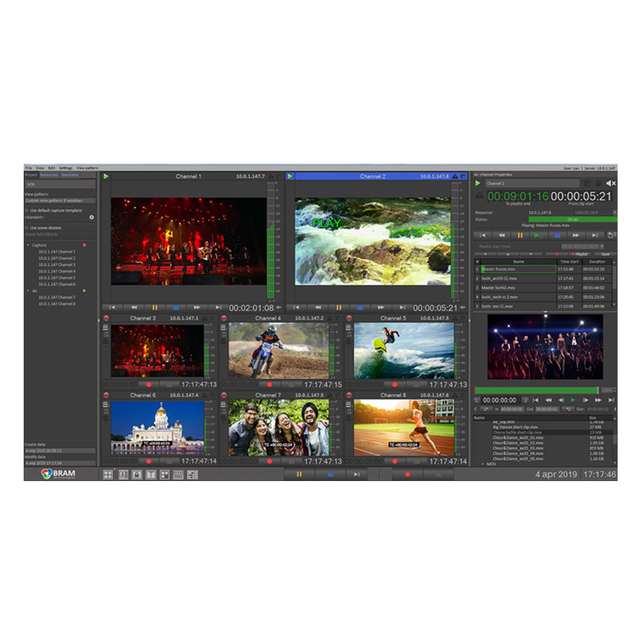Click the global record button in bottom bar
The height and width of the screenshot is (644, 644).
click(407, 474)
